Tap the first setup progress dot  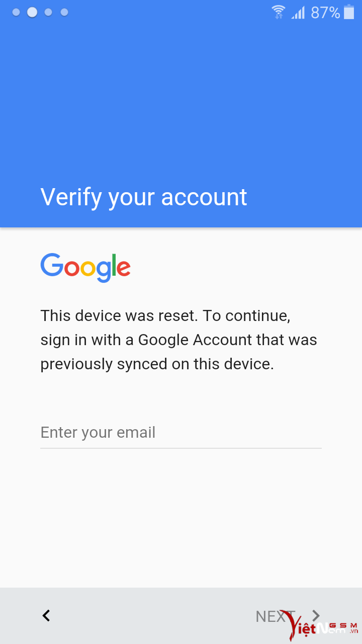click(x=16, y=13)
